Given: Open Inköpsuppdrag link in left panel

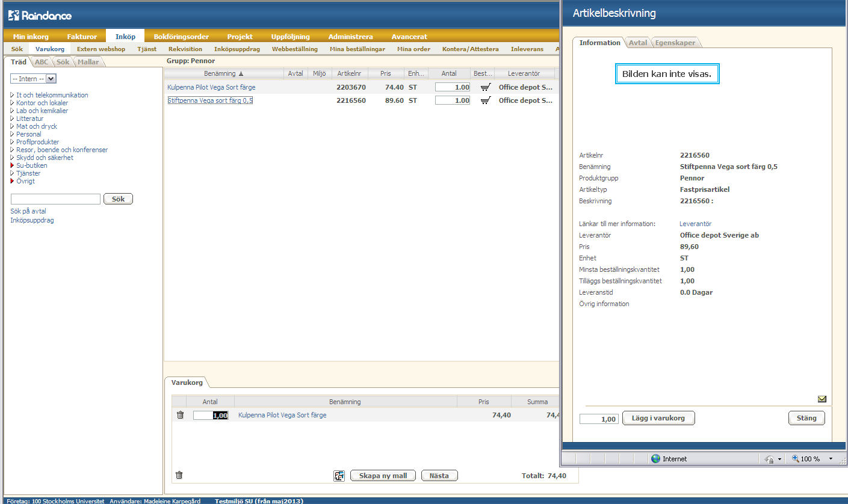Looking at the screenshot, I should pyautogui.click(x=32, y=220).
